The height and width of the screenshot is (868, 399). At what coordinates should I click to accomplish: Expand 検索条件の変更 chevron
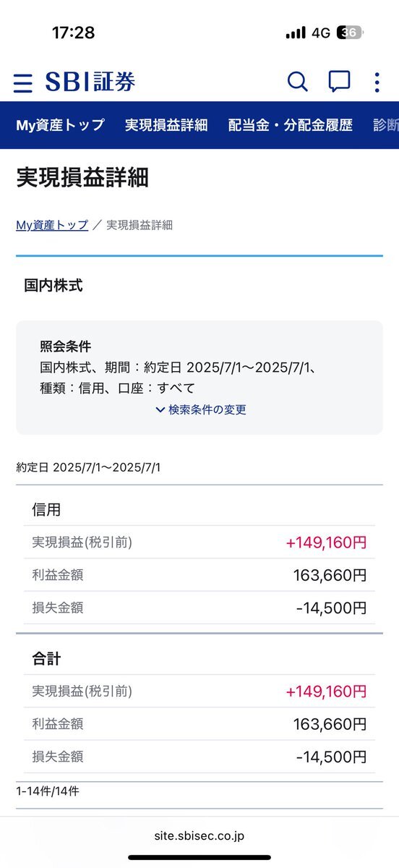200,409
